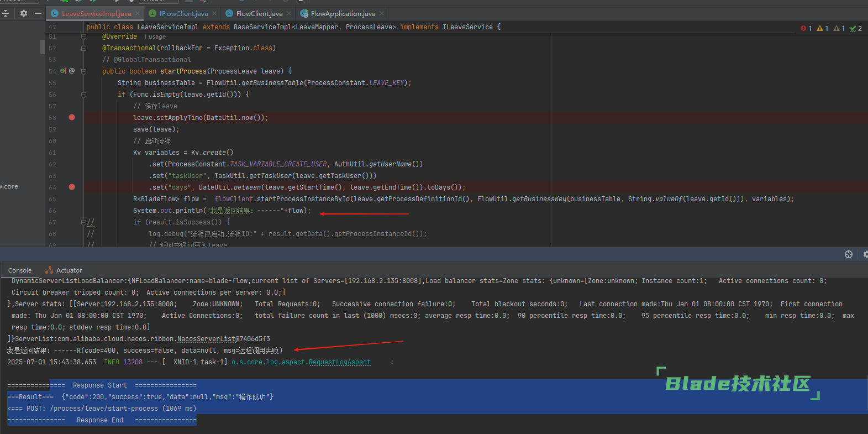Viewport: 868px width, 434px height.
Task: Click RequestLogAspect link in console log
Action: (339, 362)
